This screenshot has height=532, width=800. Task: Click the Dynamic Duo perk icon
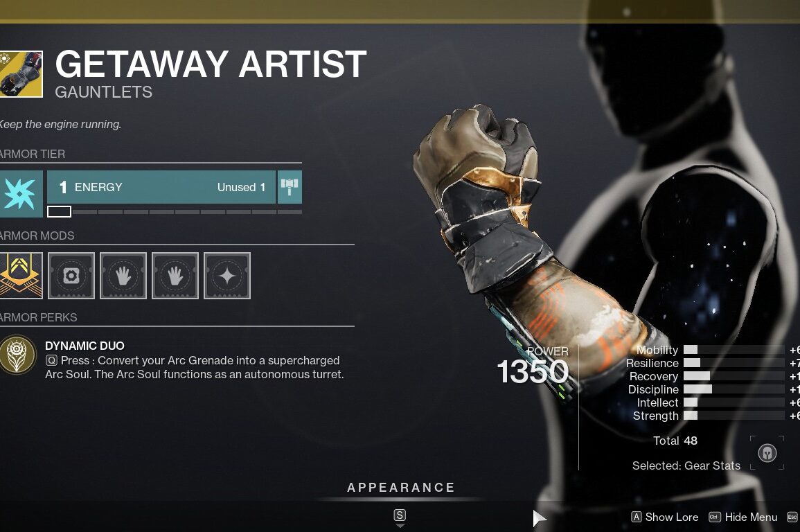[18, 355]
